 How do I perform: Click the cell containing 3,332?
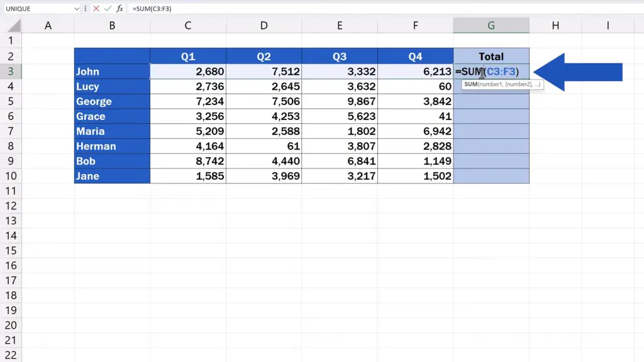tap(340, 72)
